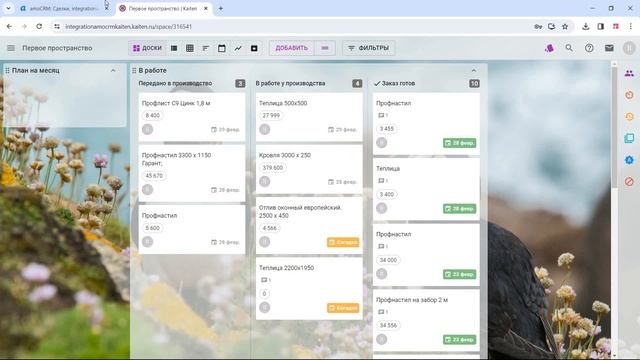Click the orange Сегодня badge on Отлив оконный card
640x360 pixels.
click(343, 242)
